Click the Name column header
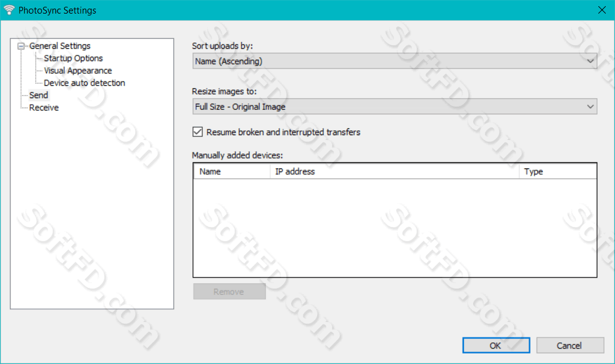 (231, 172)
